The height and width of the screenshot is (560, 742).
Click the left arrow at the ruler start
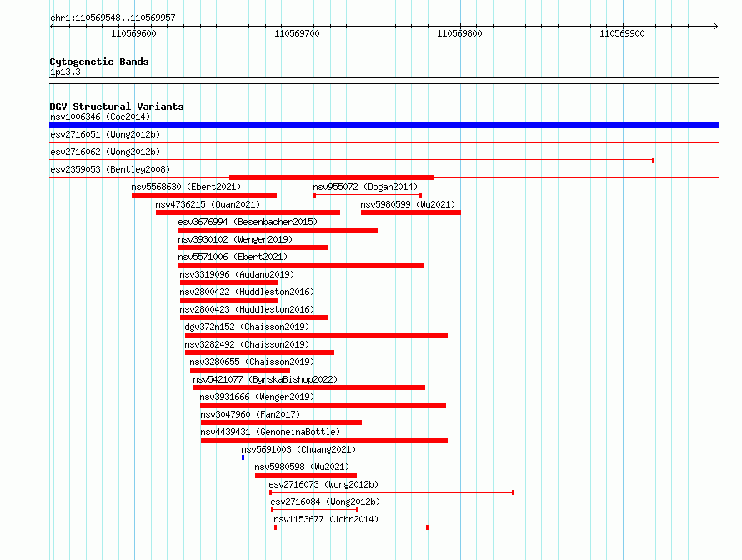click(52, 26)
